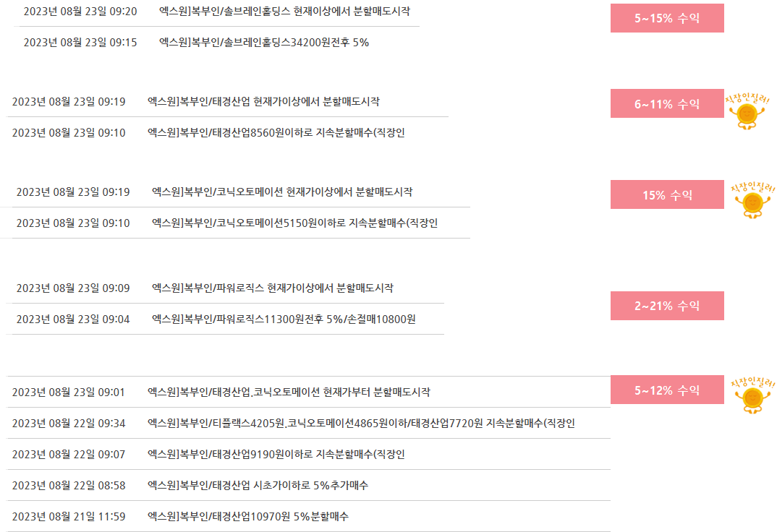Select the 5~15% 수익 badge
The height and width of the screenshot is (532, 777).
pyautogui.click(x=667, y=18)
